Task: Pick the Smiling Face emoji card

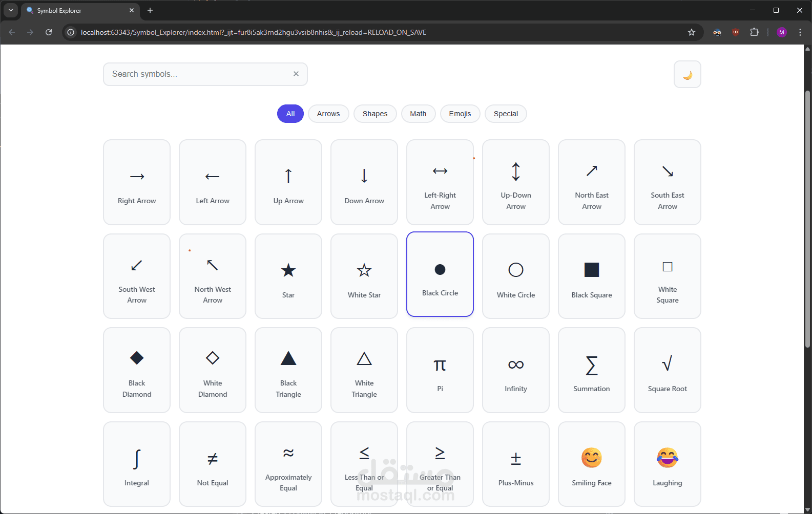Action: (x=592, y=464)
